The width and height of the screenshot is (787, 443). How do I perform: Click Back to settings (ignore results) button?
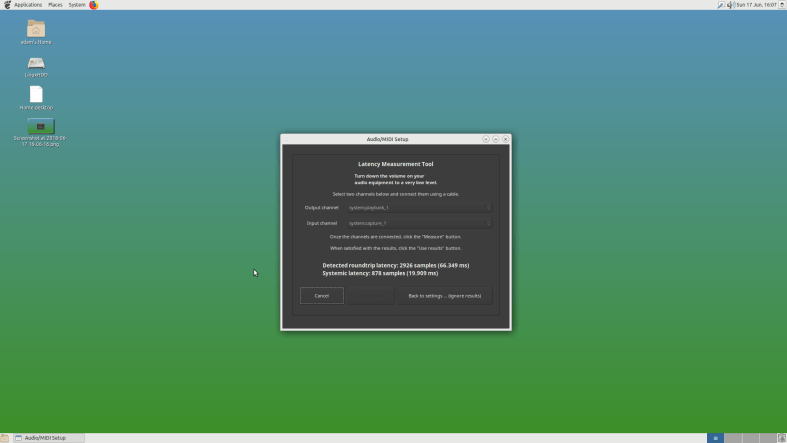click(445, 296)
